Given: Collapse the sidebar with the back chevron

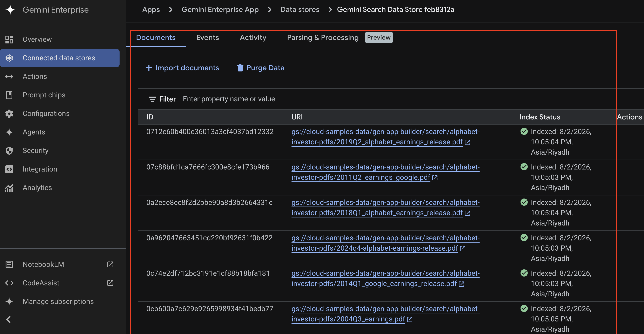Looking at the screenshot, I should (9, 319).
